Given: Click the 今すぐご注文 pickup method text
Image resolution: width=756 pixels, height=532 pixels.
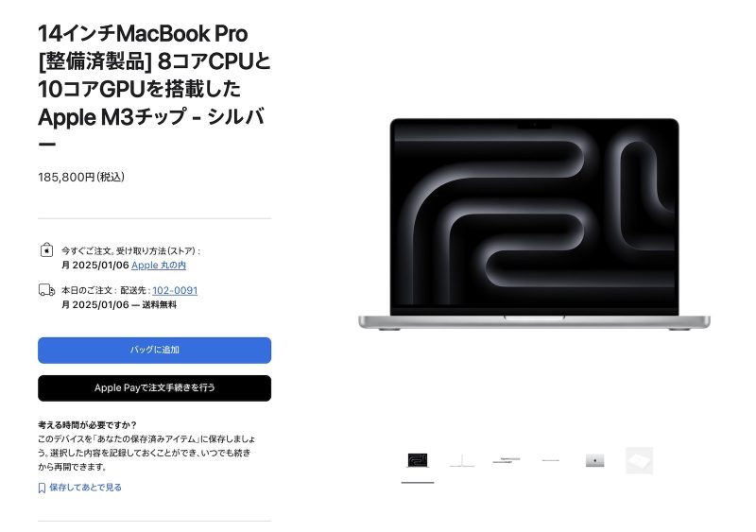Looking at the screenshot, I should (x=130, y=250).
